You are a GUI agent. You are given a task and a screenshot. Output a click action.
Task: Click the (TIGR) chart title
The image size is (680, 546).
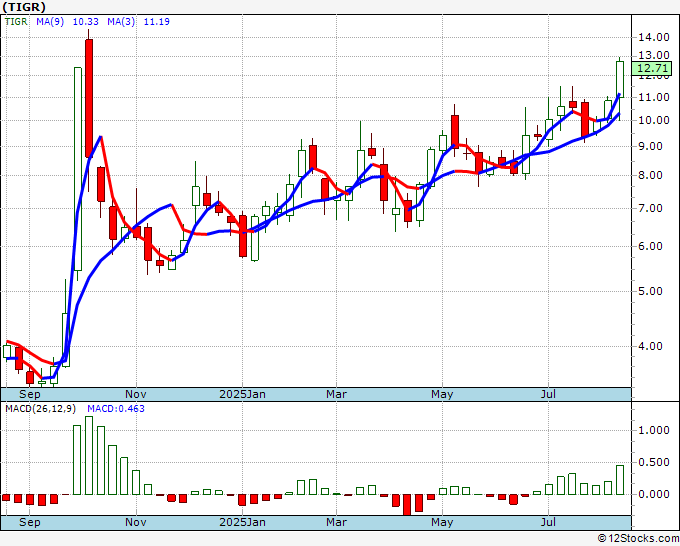pos(24,7)
